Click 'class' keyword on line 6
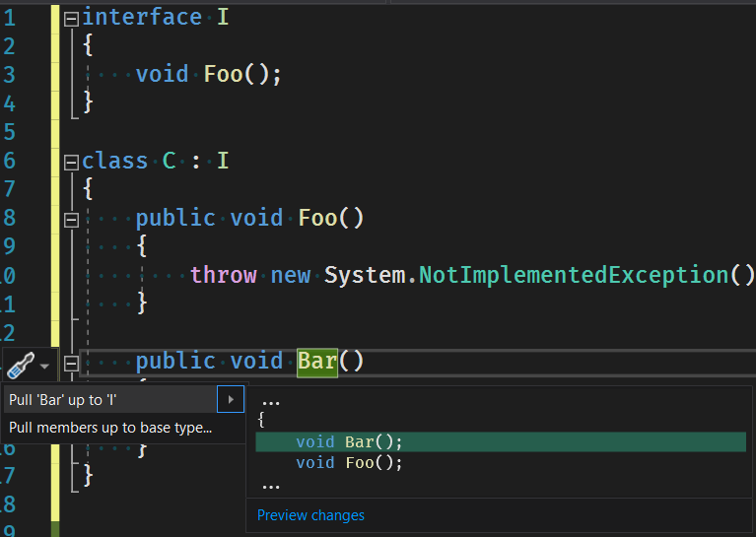The image size is (756, 537). click(114, 161)
